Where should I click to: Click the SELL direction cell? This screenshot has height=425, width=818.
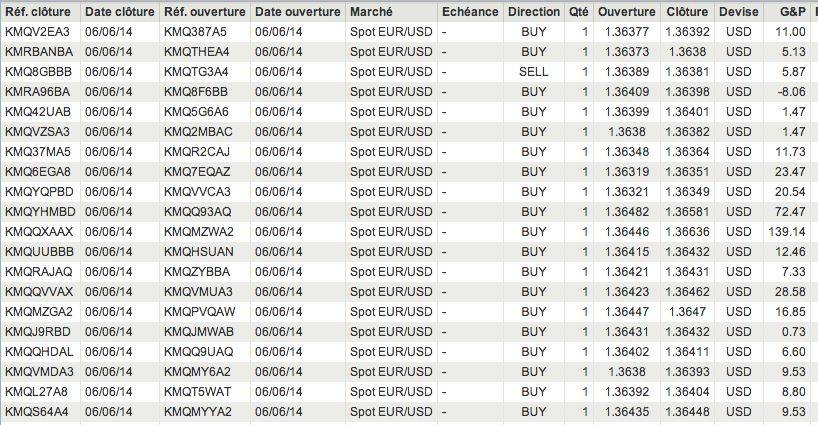coord(534,72)
